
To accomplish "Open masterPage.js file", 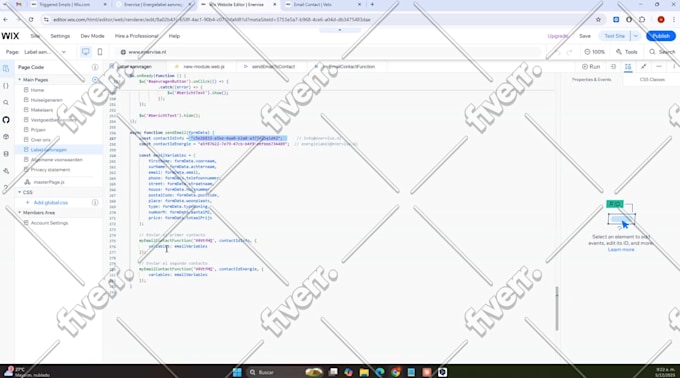I will point(49,182).
